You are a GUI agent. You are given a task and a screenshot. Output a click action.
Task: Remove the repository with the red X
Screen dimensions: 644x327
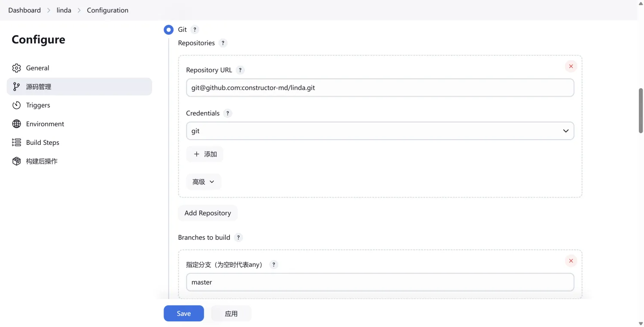tap(571, 66)
